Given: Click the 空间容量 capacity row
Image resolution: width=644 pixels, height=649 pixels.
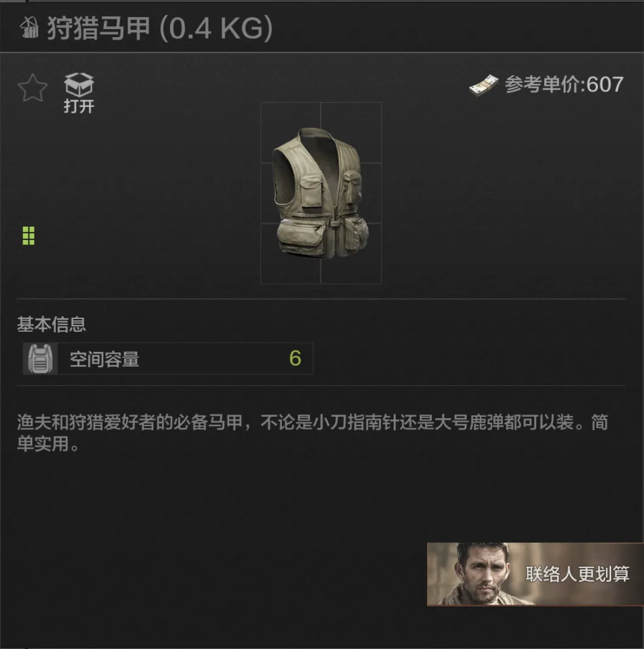Looking at the screenshot, I should (x=168, y=359).
